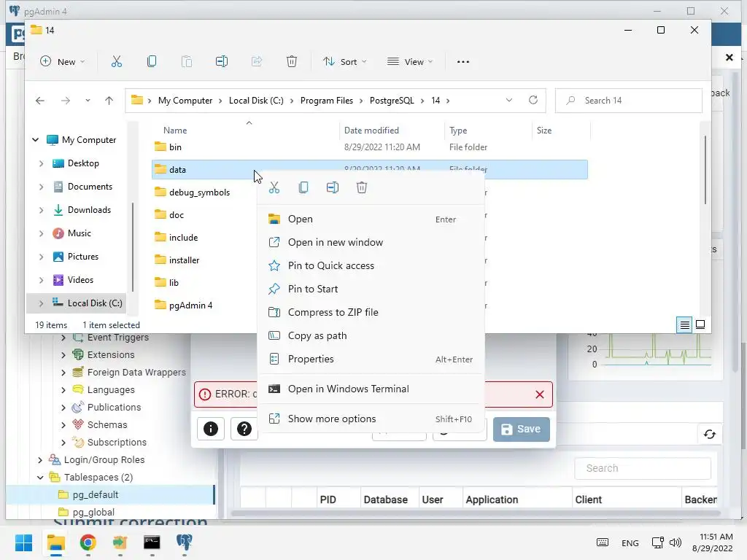This screenshot has height=560, width=747.
Task: Collapse My Computer in navigation pane
Action: pos(35,140)
